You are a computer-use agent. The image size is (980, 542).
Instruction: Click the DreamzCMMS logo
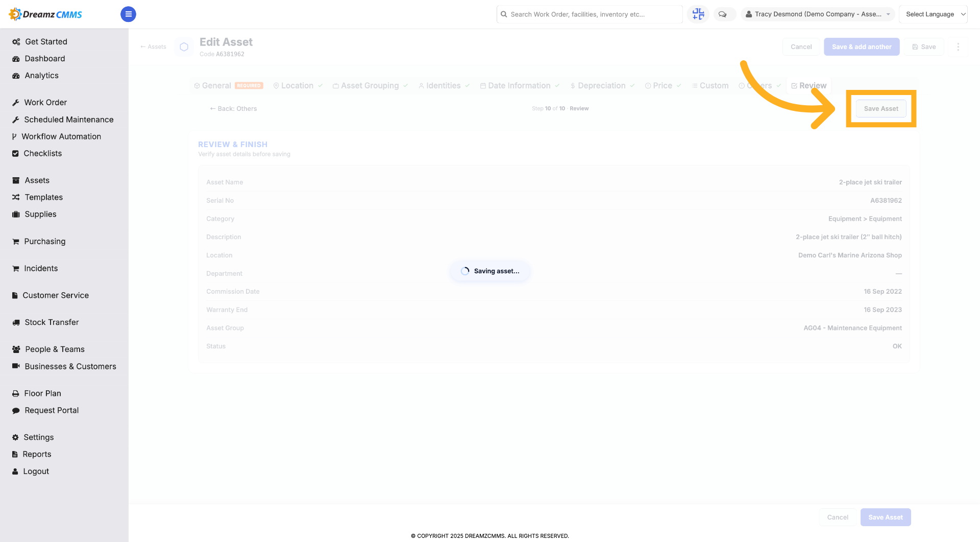pyautogui.click(x=46, y=14)
